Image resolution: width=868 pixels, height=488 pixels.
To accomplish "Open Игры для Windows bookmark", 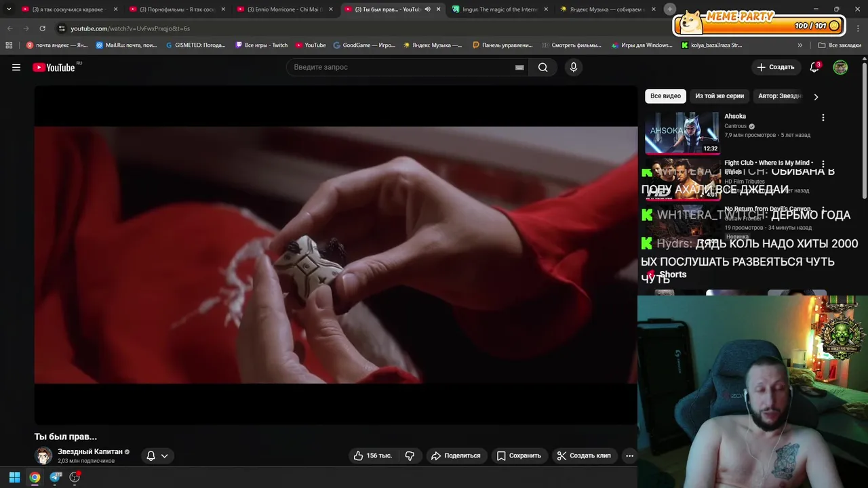I will pos(642,45).
